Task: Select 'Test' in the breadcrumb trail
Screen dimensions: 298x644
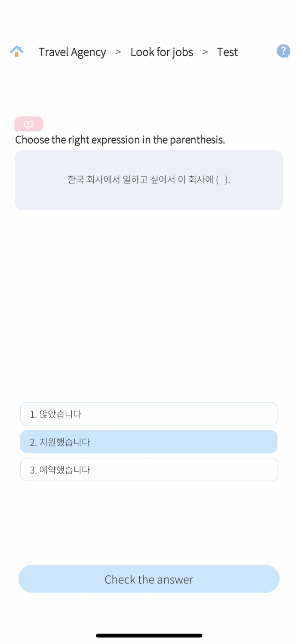Action: tap(227, 52)
